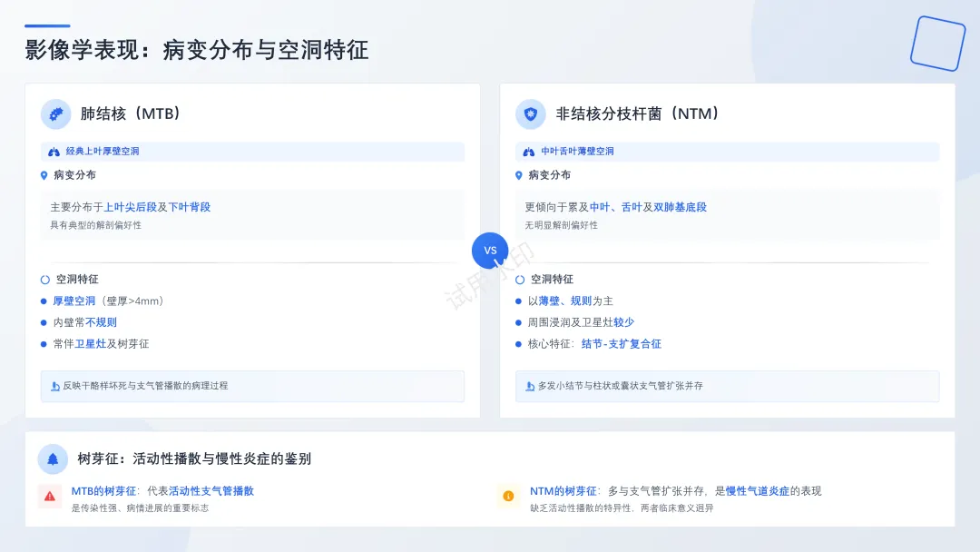Click the heading 树芽征：活动性播散与慢性炎症的鉴别
This screenshot has width=980, height=552.
[194, 458]
